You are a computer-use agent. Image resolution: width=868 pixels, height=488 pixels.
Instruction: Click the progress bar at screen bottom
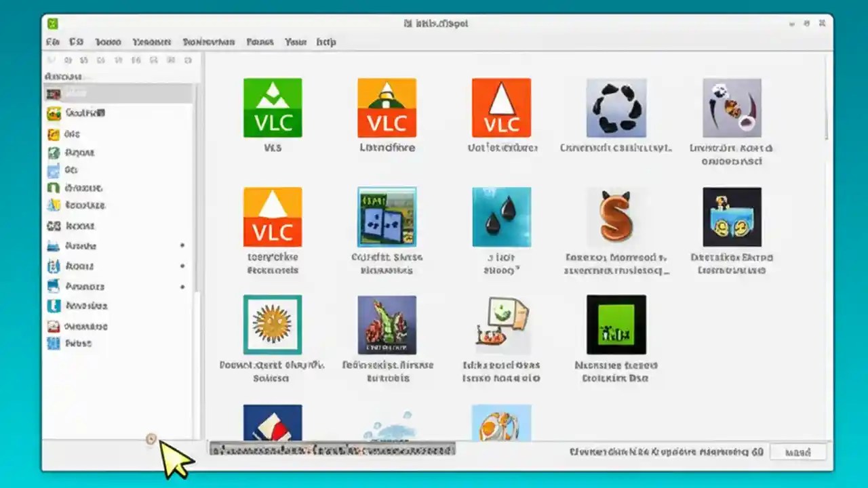point(332,449)
